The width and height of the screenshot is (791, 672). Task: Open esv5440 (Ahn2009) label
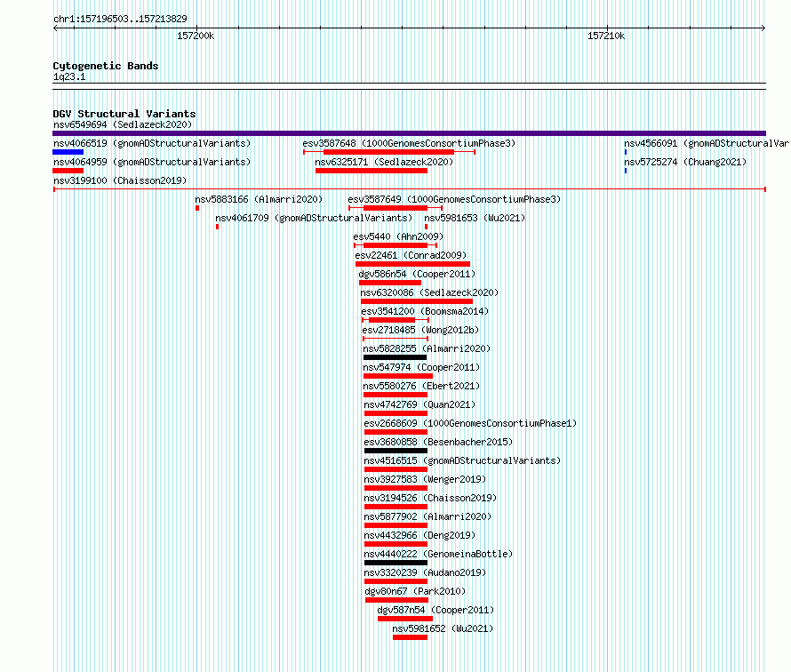398,236
